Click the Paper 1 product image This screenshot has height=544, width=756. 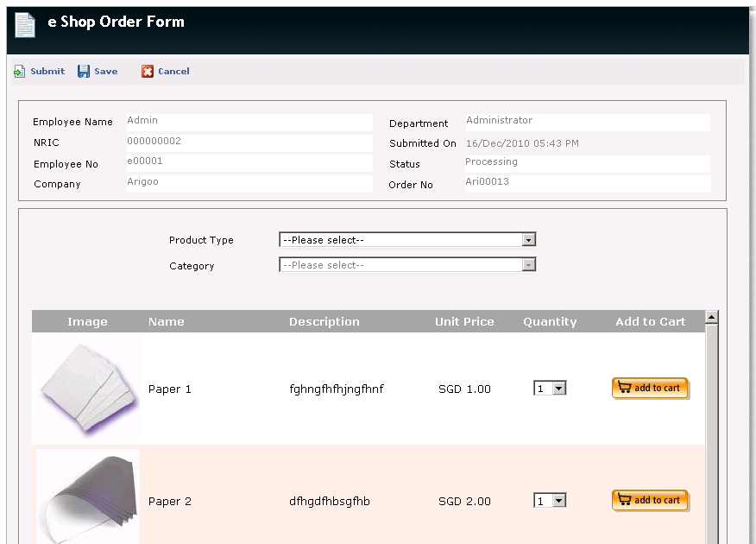(x=88, y=389)
